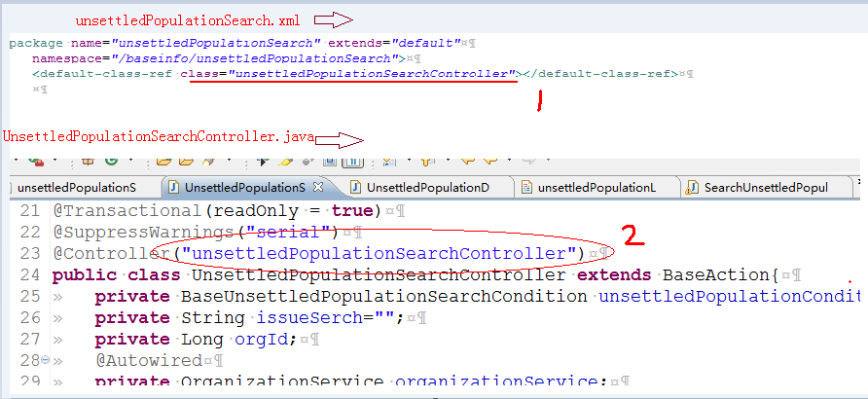Click the @Autowired annotation on line 28

[148, 360]
